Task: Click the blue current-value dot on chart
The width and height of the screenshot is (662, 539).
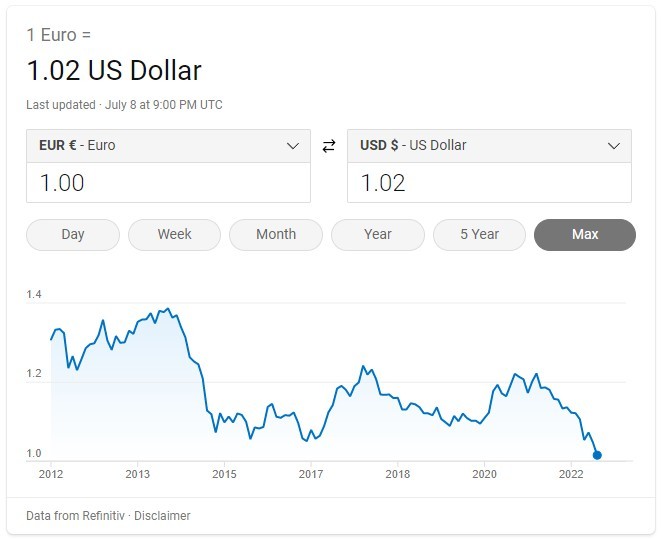Action: (597, 455)
